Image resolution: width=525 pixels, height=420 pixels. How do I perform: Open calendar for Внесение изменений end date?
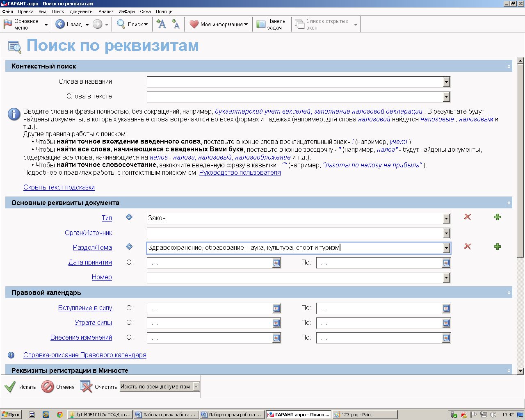click(446, 338)
